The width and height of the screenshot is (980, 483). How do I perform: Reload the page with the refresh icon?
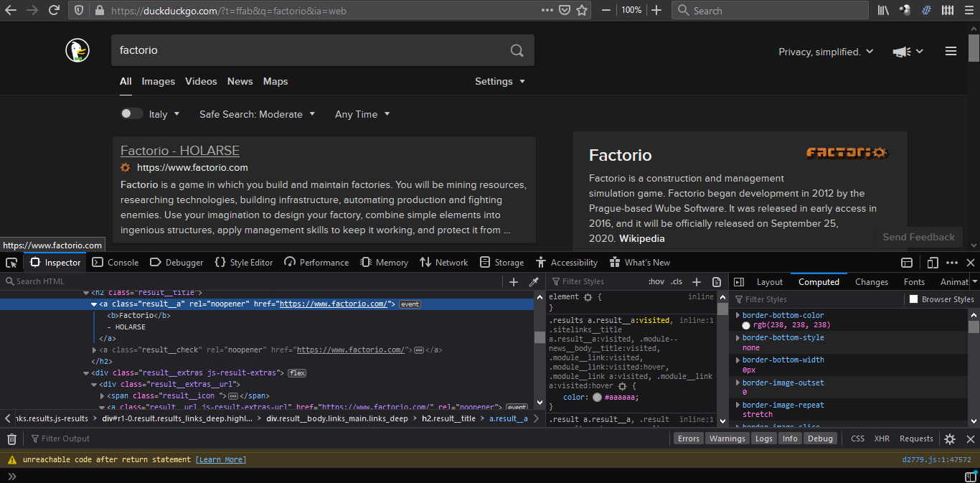[54, 10]
